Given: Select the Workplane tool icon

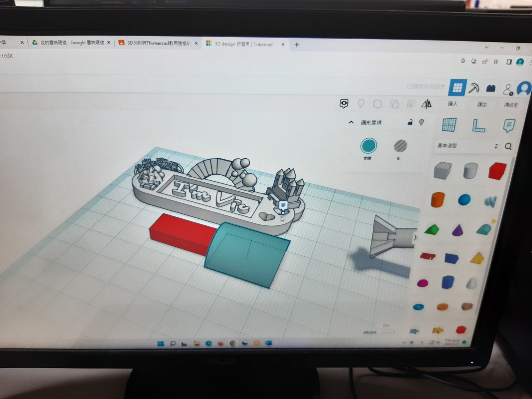Looking at the screenshot, I should pos(449,125).
